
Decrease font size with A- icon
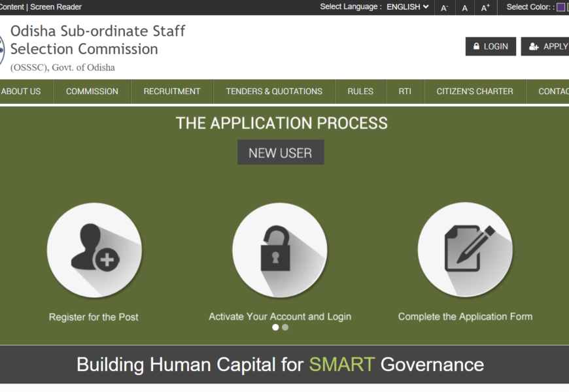pos(444,8)
